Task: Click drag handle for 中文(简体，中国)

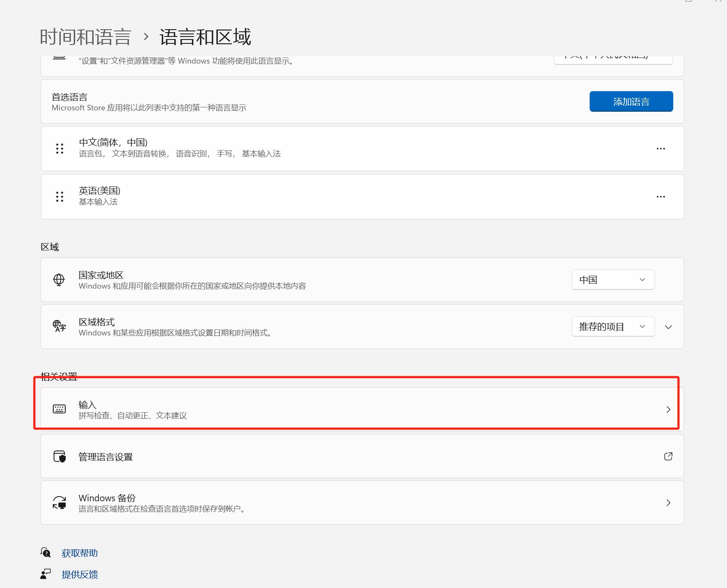Action: (x=60, y=149)
